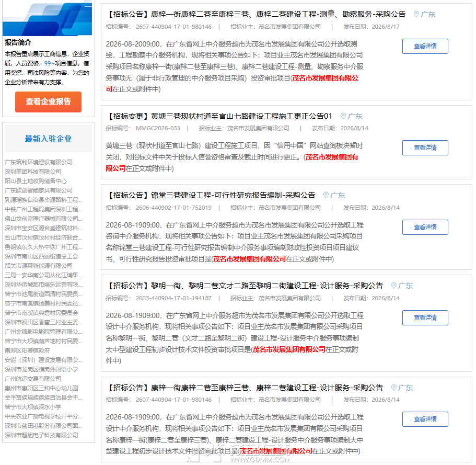Image resolution: width=476 pixels, height=465 pixels.
Task: View details of 锦堂三巷可行性研究报告 announcement
Action: click(425, 227)
